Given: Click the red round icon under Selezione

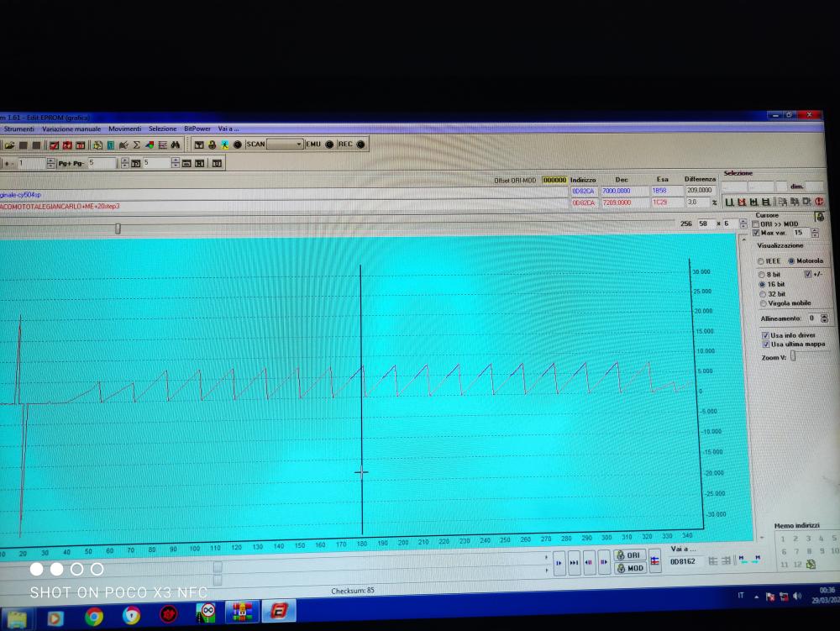Looking at the screenshot, I should tap(818, 202).
